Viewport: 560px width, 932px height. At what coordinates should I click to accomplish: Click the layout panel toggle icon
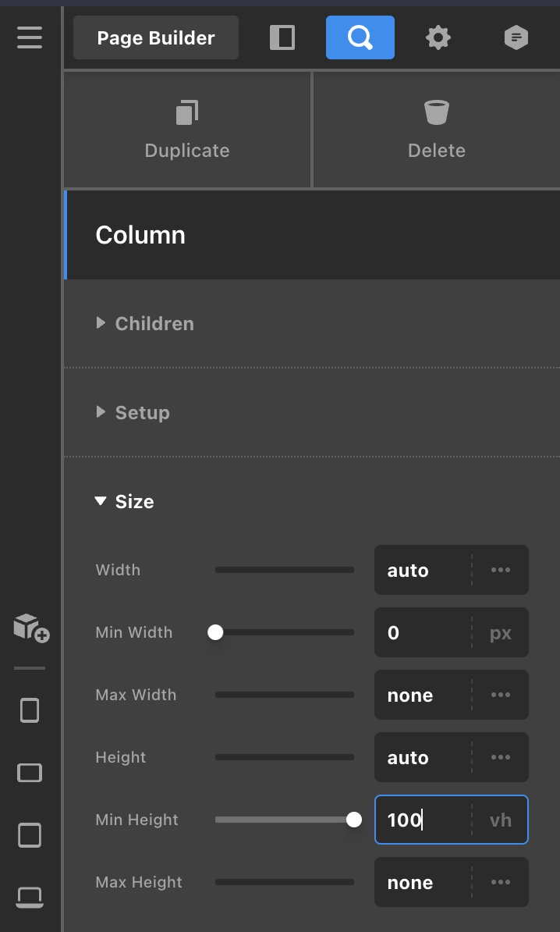pos(282,37)
